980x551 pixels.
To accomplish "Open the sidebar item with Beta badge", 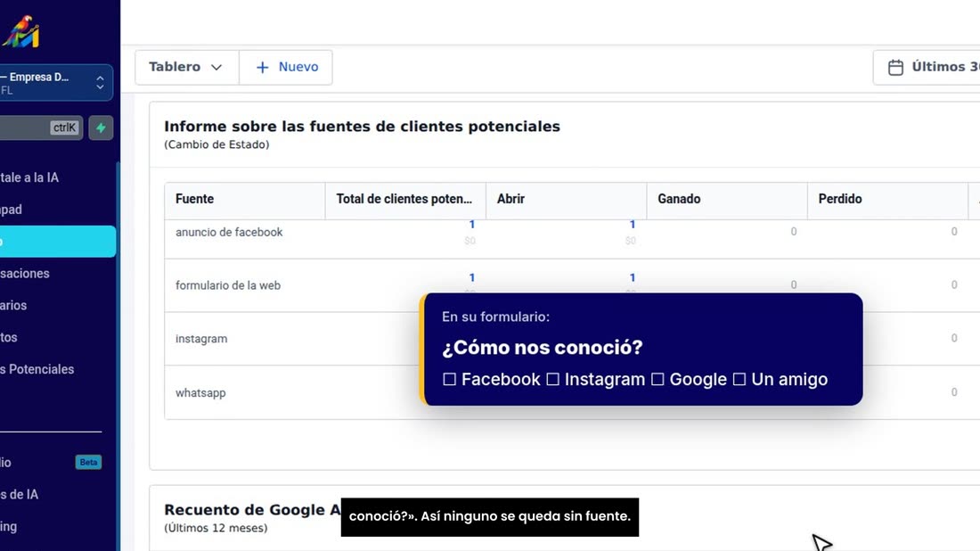I will 50,462.
